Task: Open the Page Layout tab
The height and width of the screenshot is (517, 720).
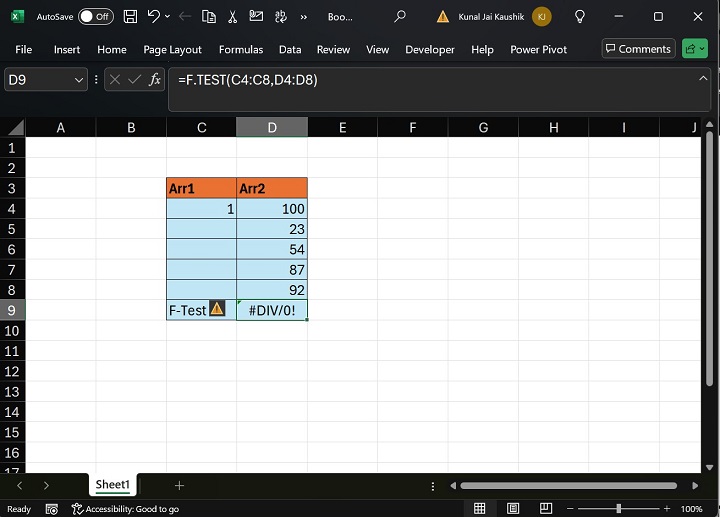Action: tap(172, 50)
